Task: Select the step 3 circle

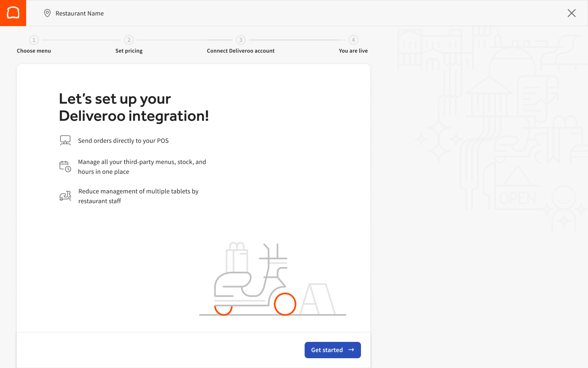Action: click(241, 40)
